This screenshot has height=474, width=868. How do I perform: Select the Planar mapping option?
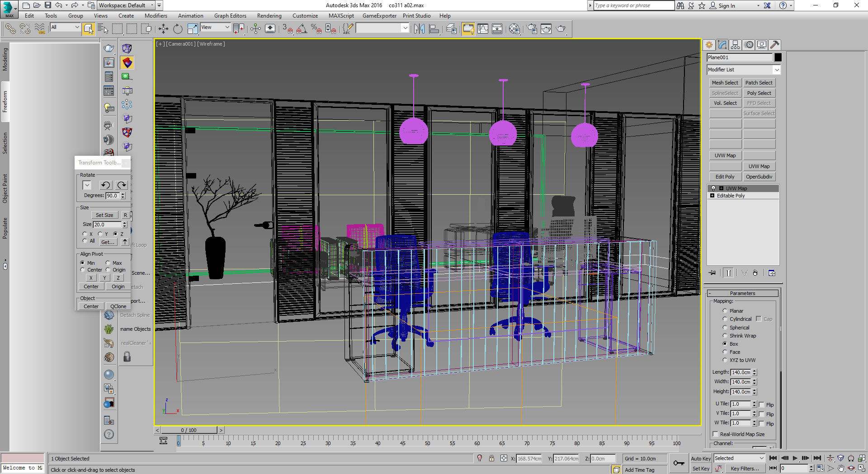[x=725, y=311]
